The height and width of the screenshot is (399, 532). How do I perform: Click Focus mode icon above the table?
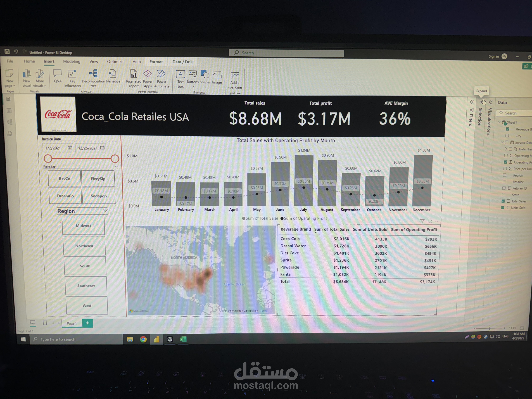click(430, 221)
